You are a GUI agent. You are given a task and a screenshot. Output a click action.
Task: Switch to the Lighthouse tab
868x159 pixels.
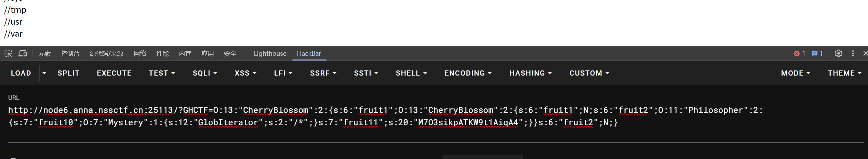coord(270,53)
